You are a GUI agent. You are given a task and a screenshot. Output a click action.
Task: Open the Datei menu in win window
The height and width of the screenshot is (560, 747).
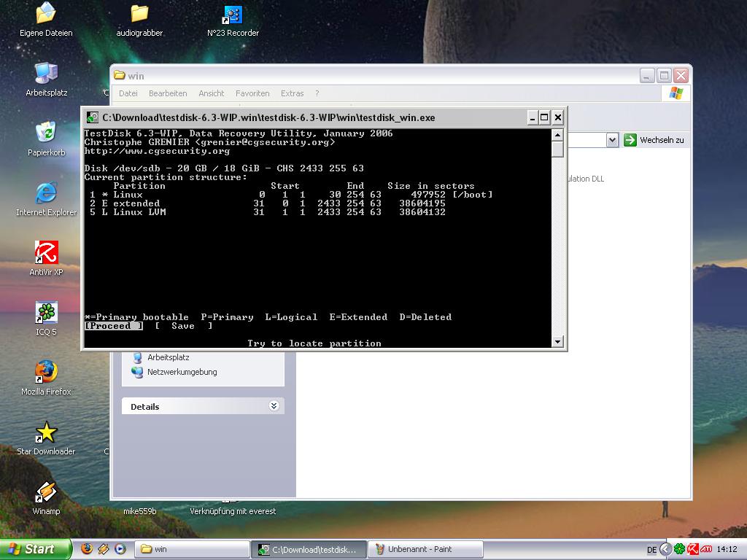128,93
